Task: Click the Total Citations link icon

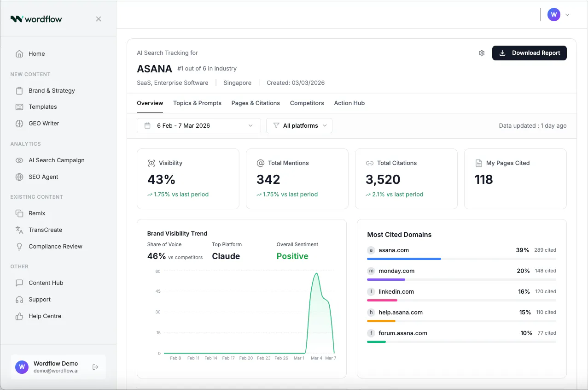Action: pos(369,163)
